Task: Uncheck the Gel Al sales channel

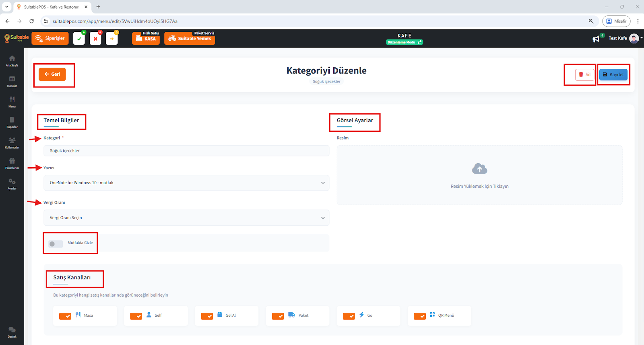Action: [x=207, y=316]
